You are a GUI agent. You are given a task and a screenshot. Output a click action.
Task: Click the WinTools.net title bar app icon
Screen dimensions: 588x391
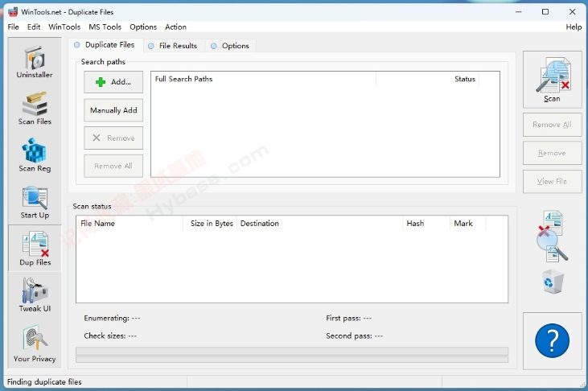[x=13, y=11]
